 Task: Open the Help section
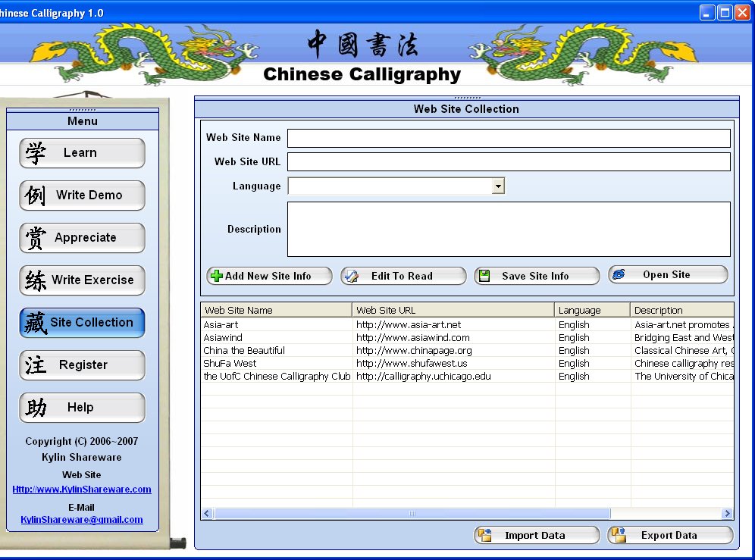[x=82, y=408]
